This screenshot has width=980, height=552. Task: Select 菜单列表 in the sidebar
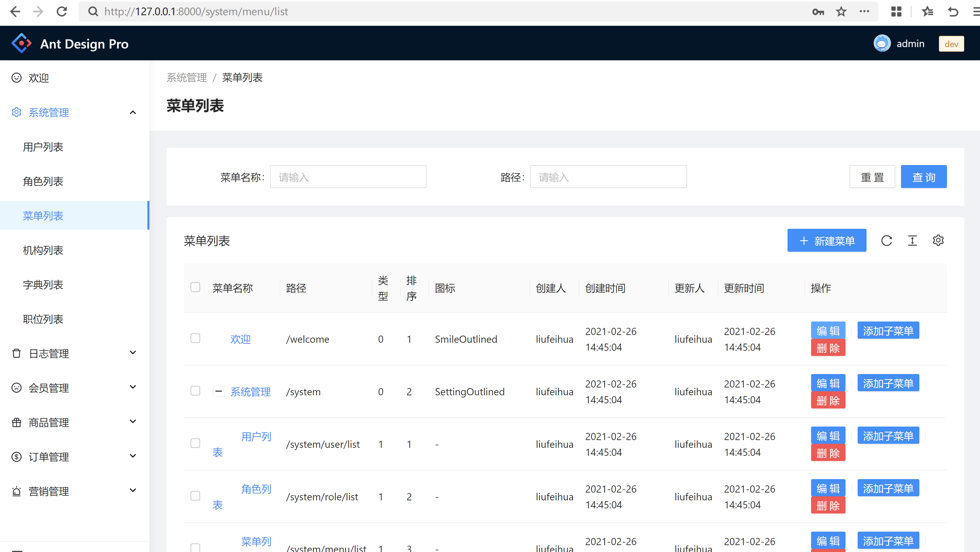pyautogui.click(x=75, y=216)
